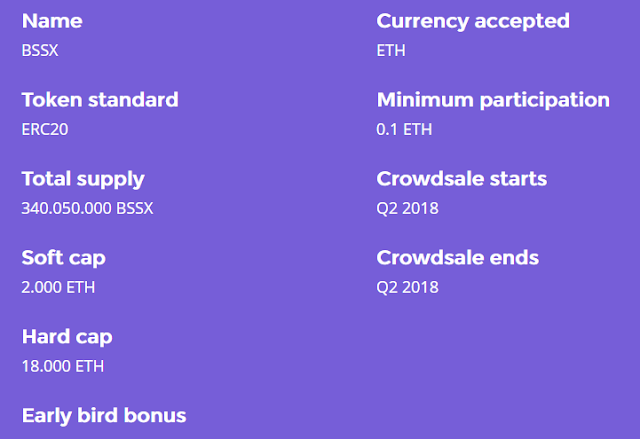Select Q2 2018 under Crowdsale starts
The image size is (640, 439).
tap(407, 208)
